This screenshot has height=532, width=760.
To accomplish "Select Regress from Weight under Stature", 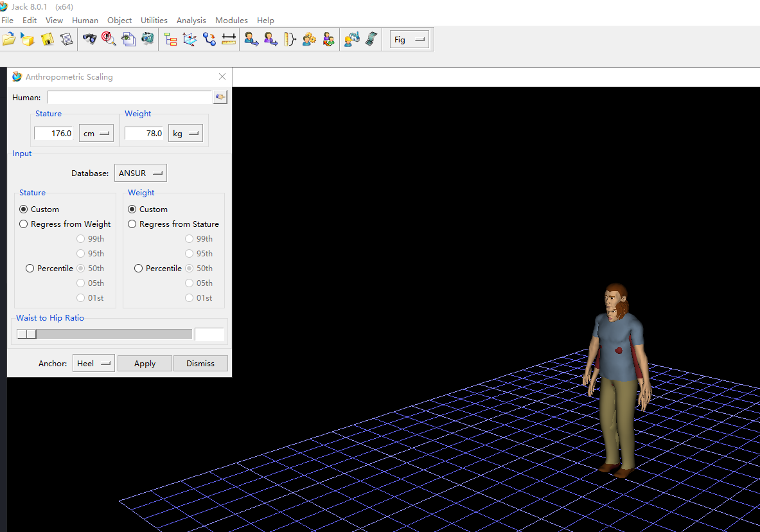I will (x=24, y=224).
